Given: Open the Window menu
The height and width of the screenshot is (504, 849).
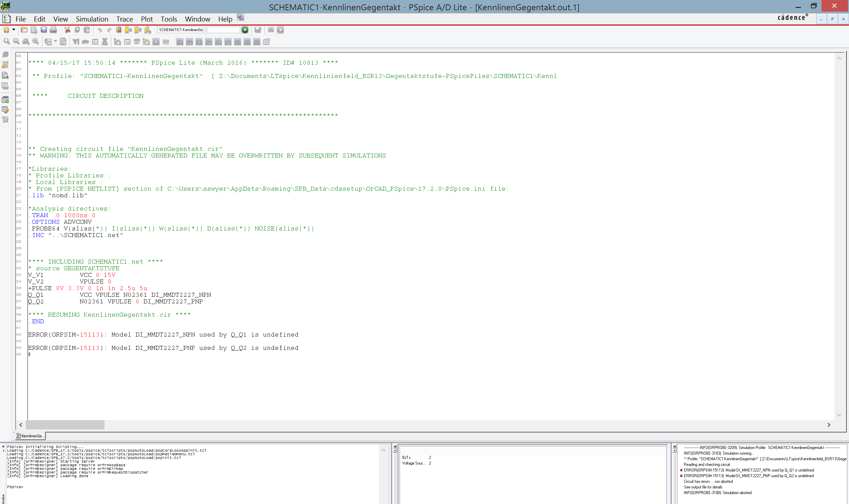Looking at the screenshot, I should click(x=198, y=19).
